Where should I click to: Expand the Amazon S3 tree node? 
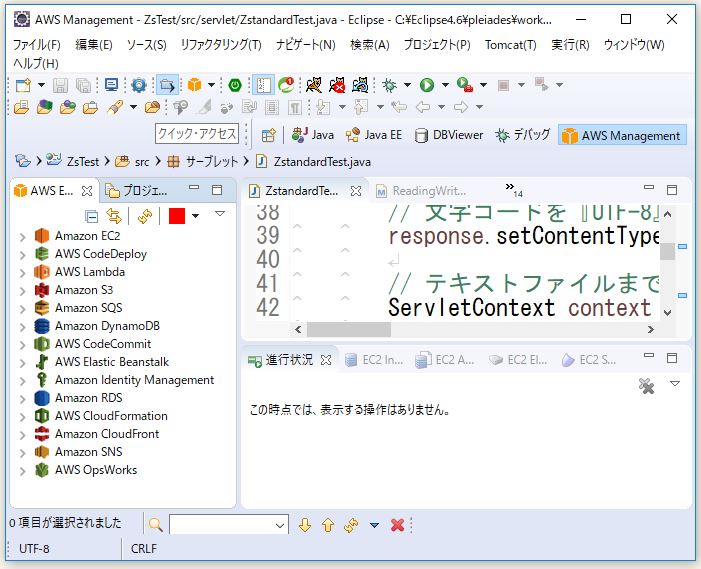(x=22, y=291)
